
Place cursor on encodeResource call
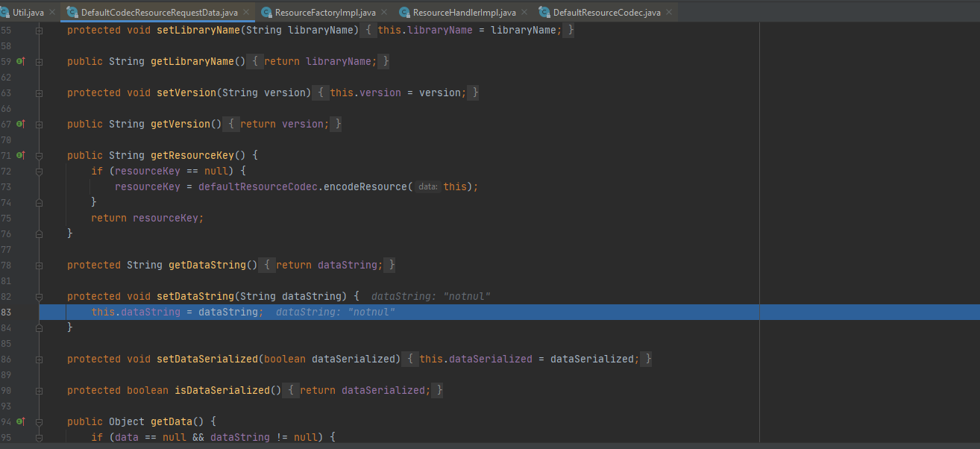(365, 186)
